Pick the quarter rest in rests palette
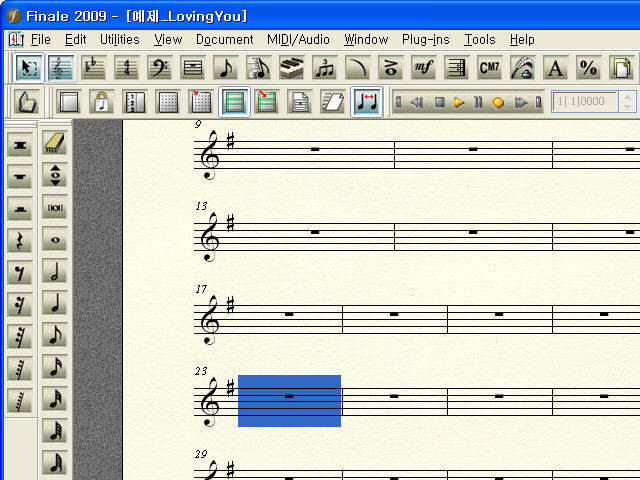This screenshot has height=480, width=640. [20, 241]
